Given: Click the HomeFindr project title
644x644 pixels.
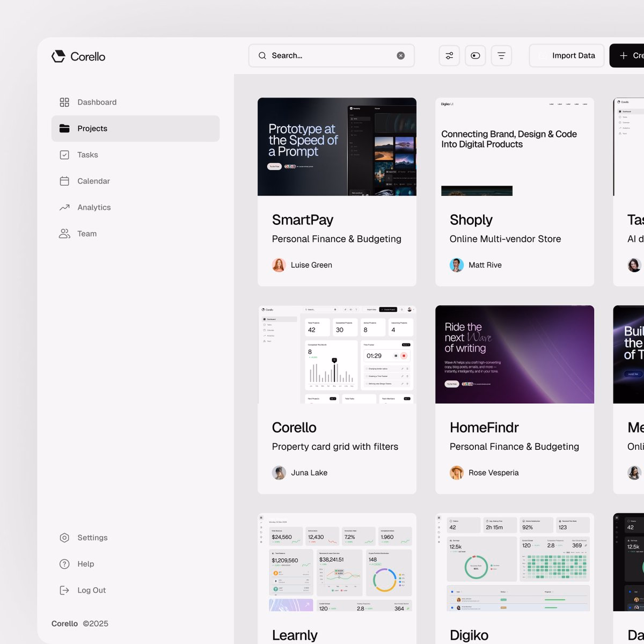Looking at the screenshot, I should click(x=484, y=428).
